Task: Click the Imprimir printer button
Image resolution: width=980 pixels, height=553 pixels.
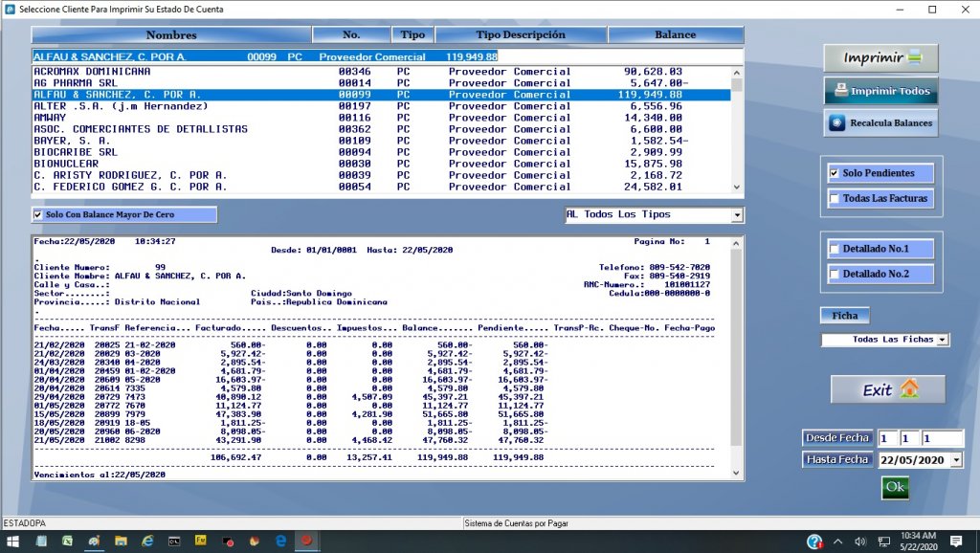Action: pos(880,58)
